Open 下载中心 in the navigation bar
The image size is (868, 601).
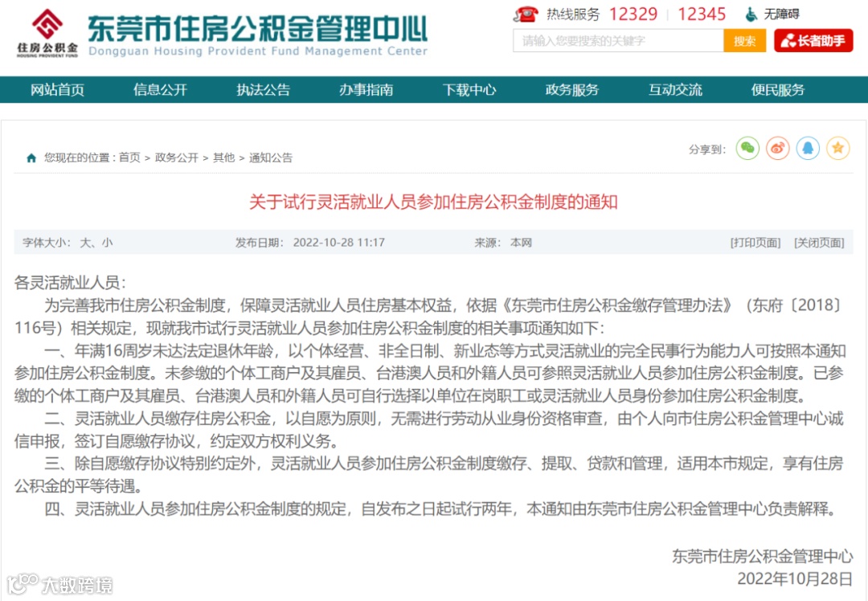click(469, 90)
